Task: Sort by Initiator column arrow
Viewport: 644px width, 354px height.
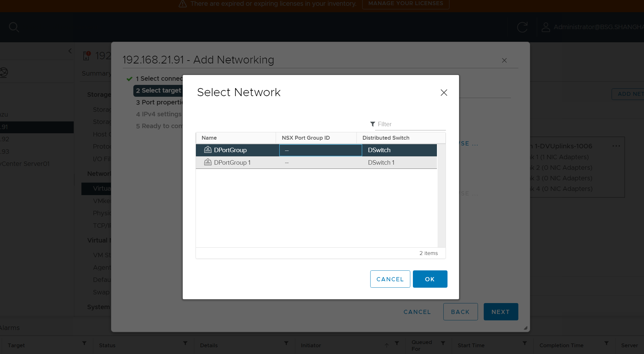Action: (387, 345)
